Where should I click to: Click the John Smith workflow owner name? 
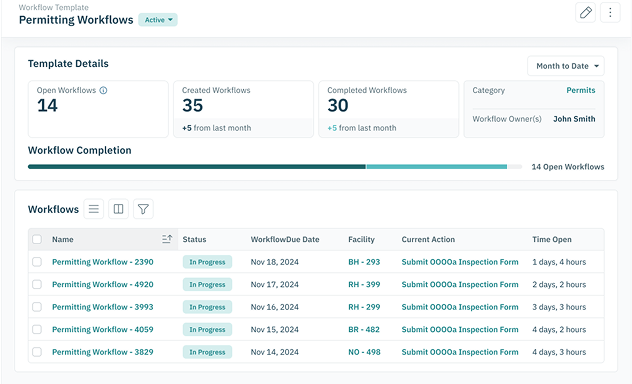[574, 119]
